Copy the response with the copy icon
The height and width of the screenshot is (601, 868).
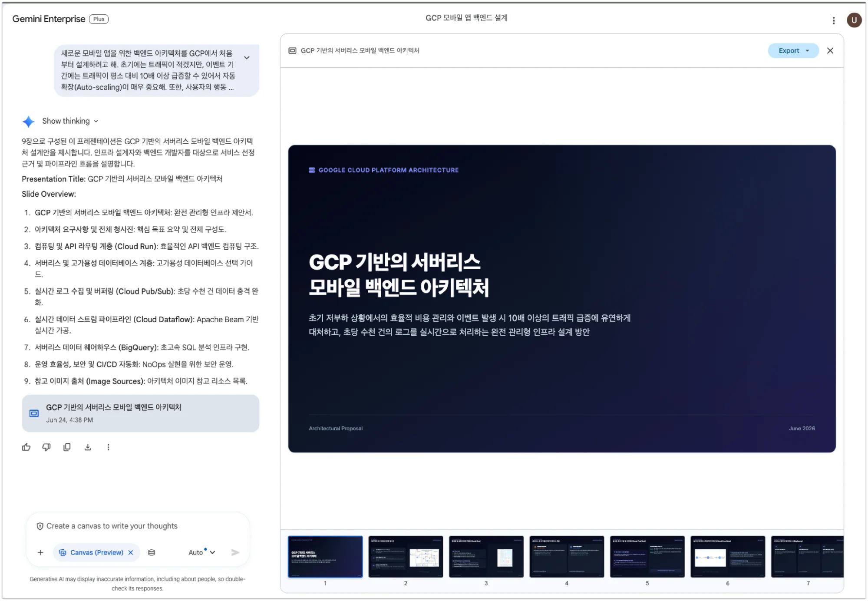click(x=67, y=447)
